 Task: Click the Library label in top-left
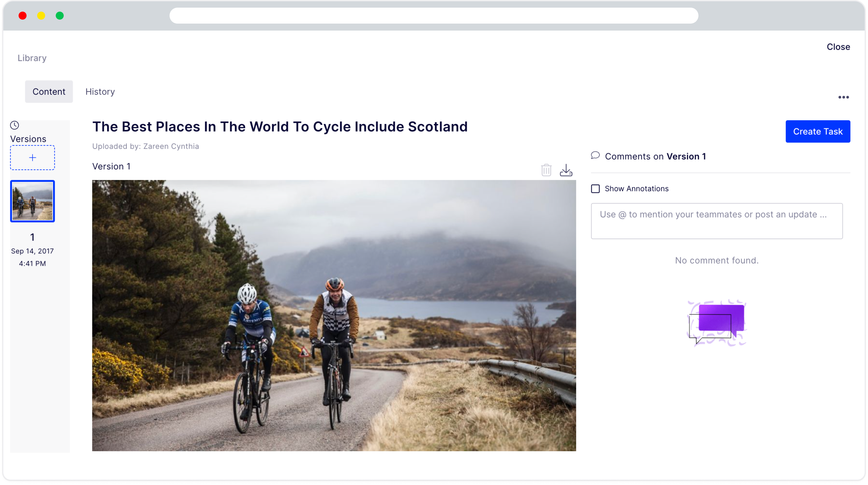[x=32, y=58]
